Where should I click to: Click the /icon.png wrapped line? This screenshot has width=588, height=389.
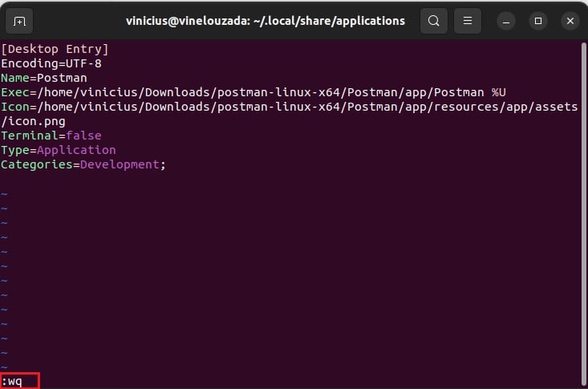[x=33, y=122]
